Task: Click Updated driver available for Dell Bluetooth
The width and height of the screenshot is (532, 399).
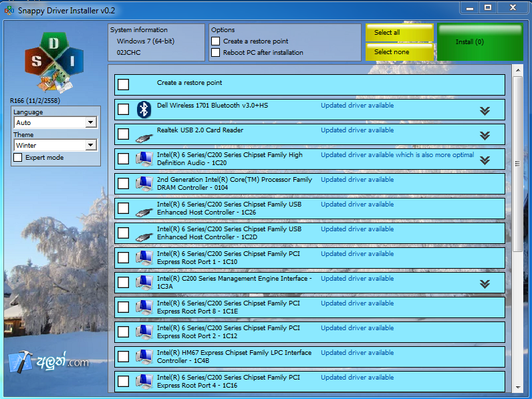Action: pos(358,106)
